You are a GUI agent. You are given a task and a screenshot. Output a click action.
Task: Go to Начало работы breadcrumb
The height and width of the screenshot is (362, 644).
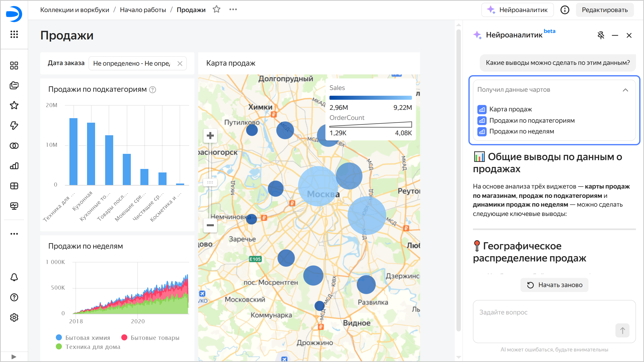tap(143, 10)
